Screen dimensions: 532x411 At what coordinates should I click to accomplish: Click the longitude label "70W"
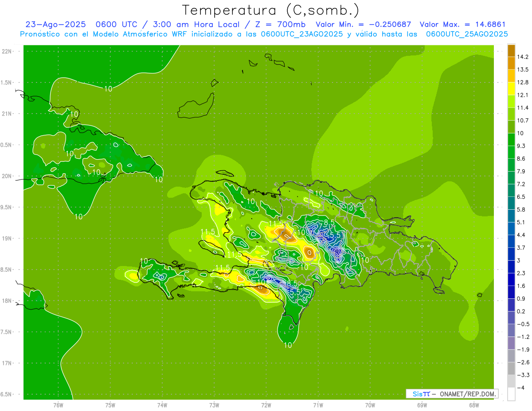[x=370, y=405]
